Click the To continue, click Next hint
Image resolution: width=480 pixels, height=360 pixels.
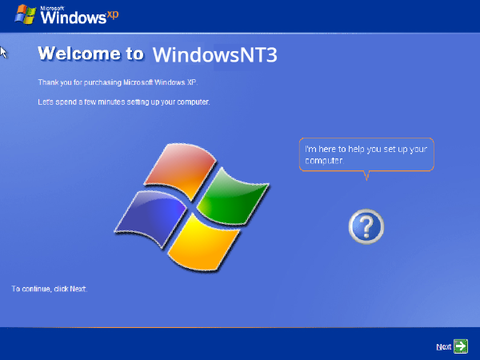point(49,289)
